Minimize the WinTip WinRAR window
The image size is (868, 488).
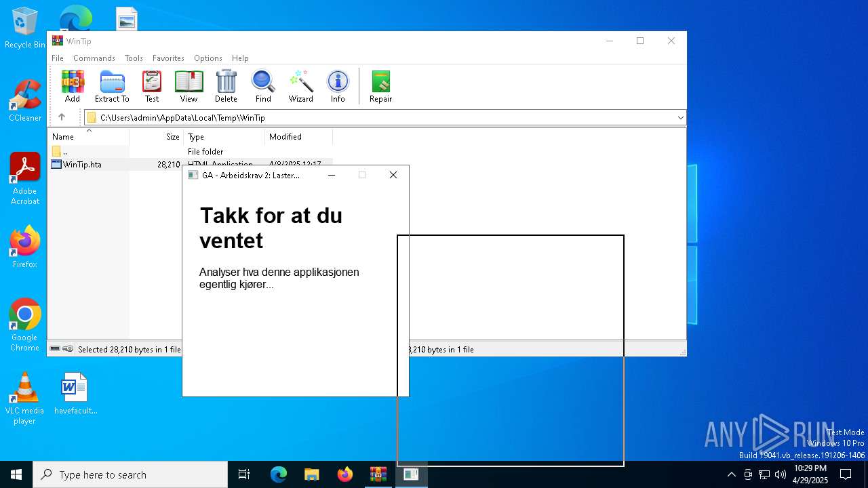coord(609,41)
